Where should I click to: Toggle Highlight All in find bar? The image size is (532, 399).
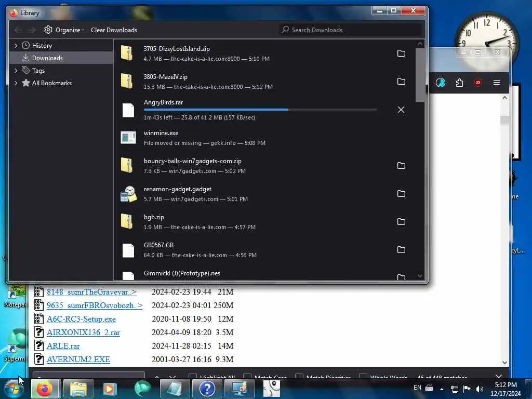(x=193, y=376)
